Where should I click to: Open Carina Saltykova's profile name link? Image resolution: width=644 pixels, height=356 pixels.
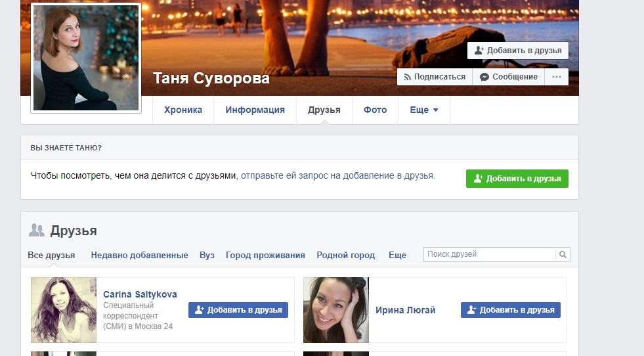(x=140, y=294)
